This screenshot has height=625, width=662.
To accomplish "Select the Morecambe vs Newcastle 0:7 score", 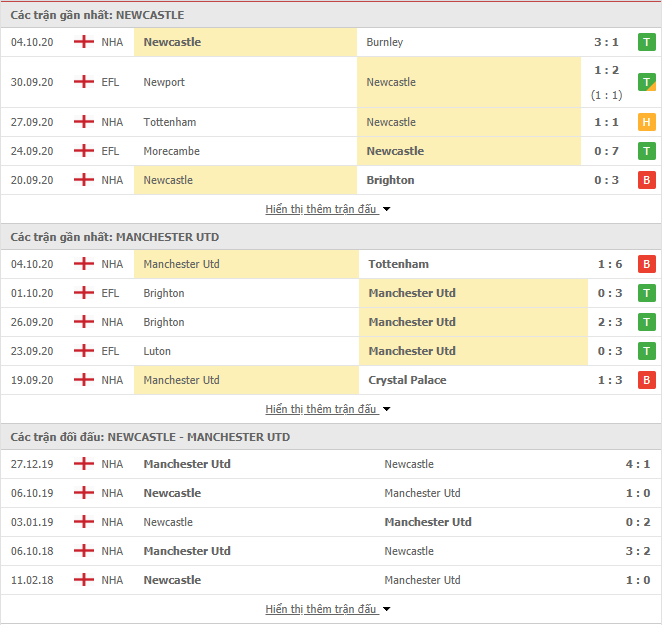I will click(x=606, y=151).
